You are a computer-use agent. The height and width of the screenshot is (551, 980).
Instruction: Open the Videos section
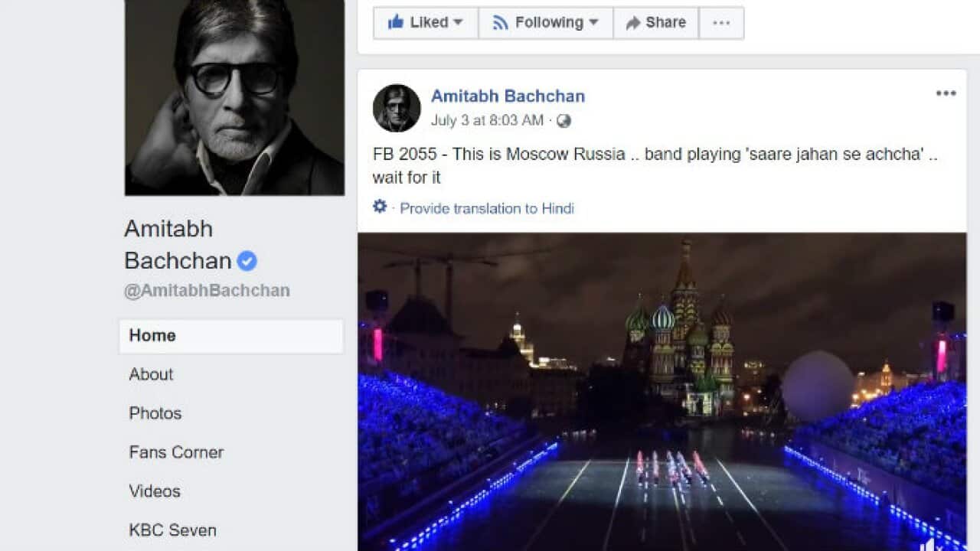point(155,491)
